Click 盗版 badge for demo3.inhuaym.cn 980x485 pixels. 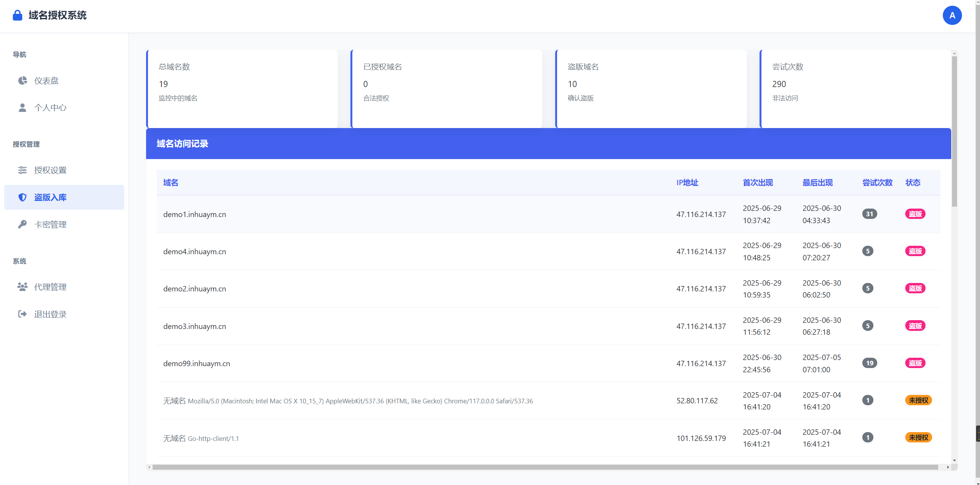pyautogui.click(x=915, y=326)
